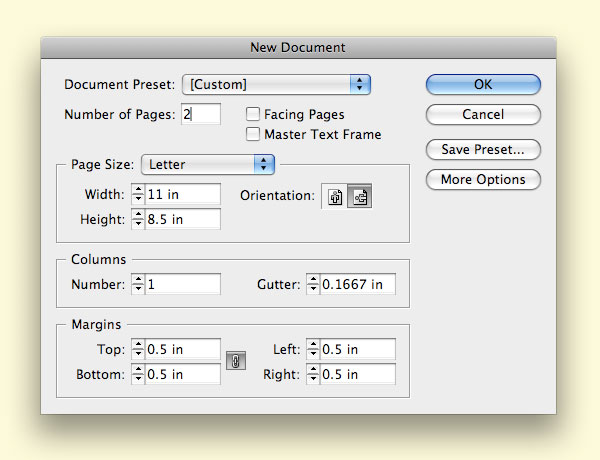Select portrait orientation icon
The image size is (600, 460).
tap(336, 197)
